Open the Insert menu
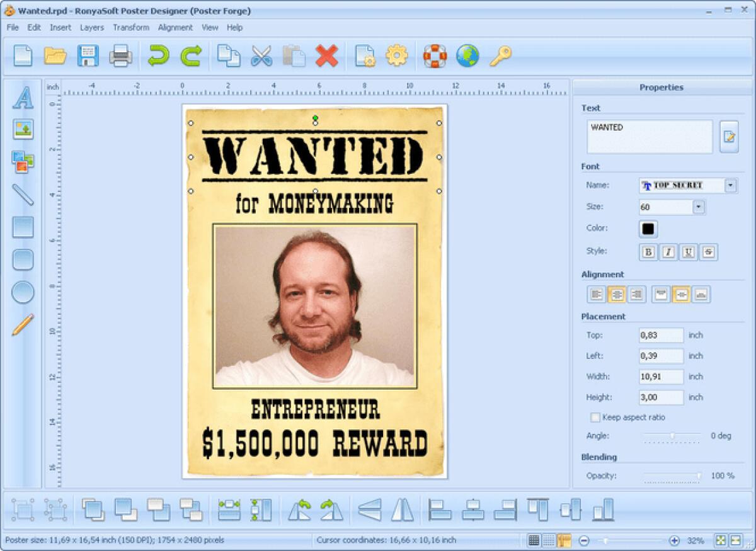The height and width of the screenshot is (551, 756). click(60, 27)
